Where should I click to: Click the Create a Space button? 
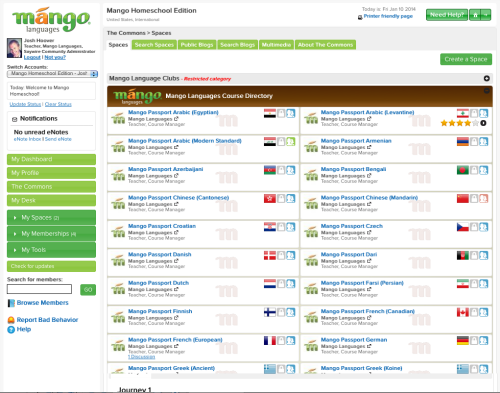click(x=466, y=59)
